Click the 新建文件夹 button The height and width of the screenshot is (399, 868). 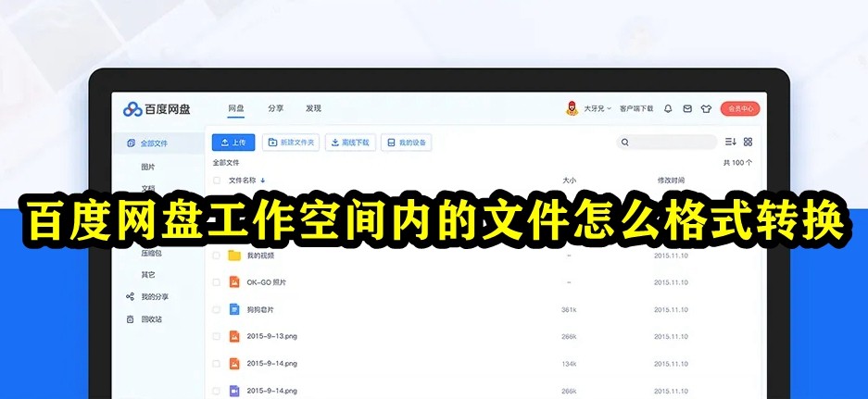(291, 143)
